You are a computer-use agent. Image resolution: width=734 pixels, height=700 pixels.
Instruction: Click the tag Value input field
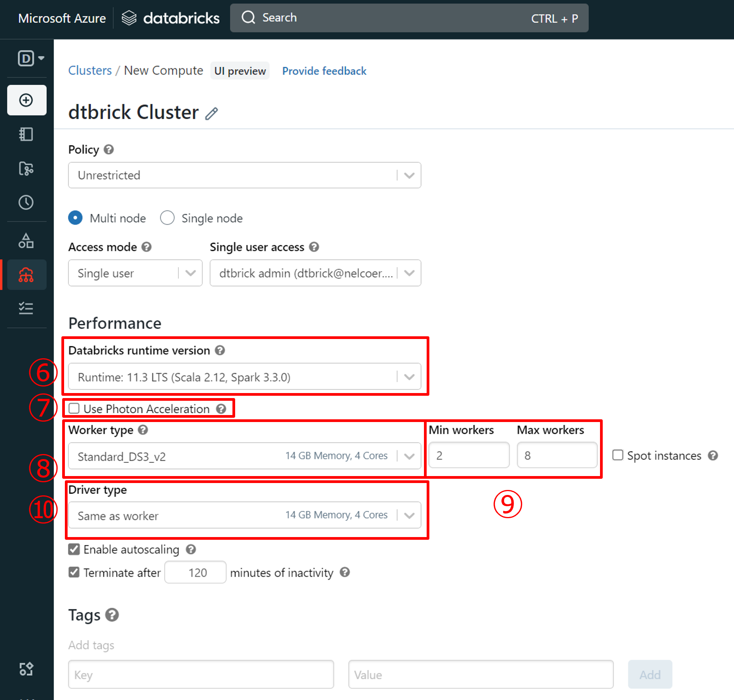coord(481,675)
